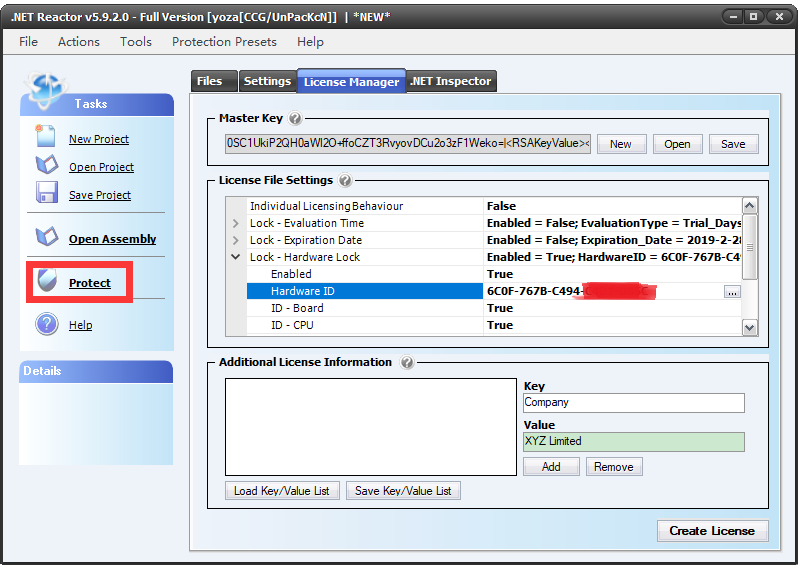Click the Protect shield icon
Image resolution: width=798 pixels, height=565 pixels.
[x=47, y=282]
